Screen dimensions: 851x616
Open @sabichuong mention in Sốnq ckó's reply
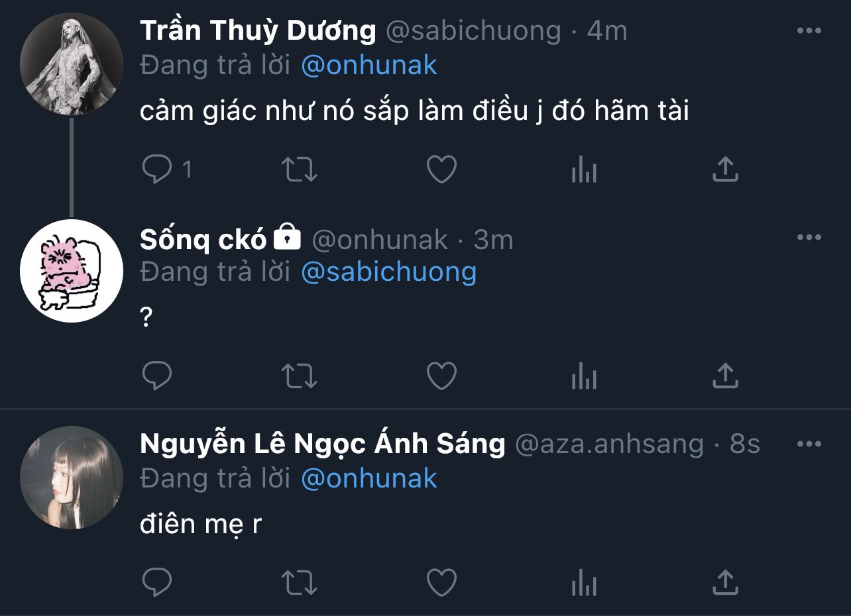(388, 272)
